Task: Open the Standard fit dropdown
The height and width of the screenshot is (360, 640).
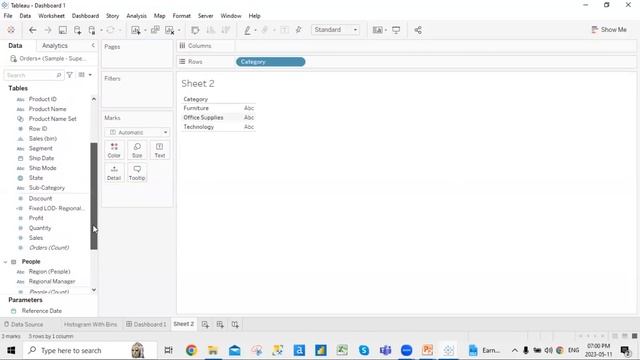Action: (336, 30)
